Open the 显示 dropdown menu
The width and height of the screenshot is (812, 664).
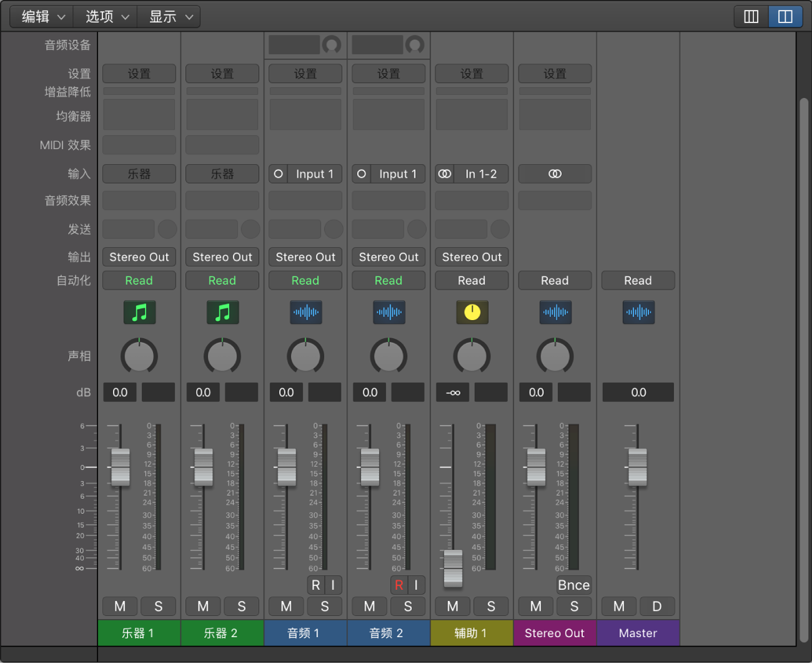click(170, 17)
